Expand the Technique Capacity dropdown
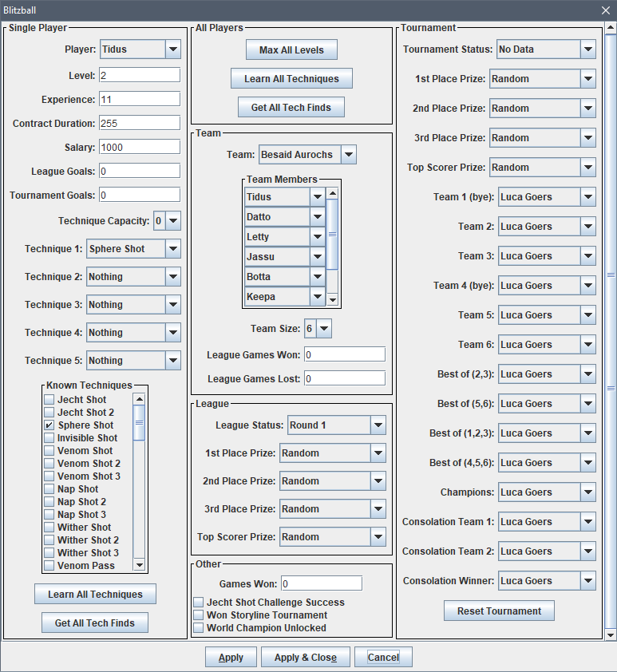The height and width of the screenshot is (672, 617). click(167, 221)
